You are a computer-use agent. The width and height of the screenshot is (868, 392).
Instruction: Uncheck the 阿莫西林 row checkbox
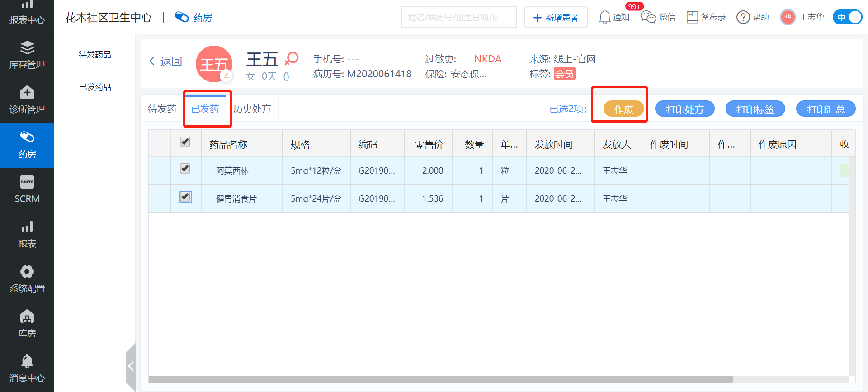[x=185, y=169]
